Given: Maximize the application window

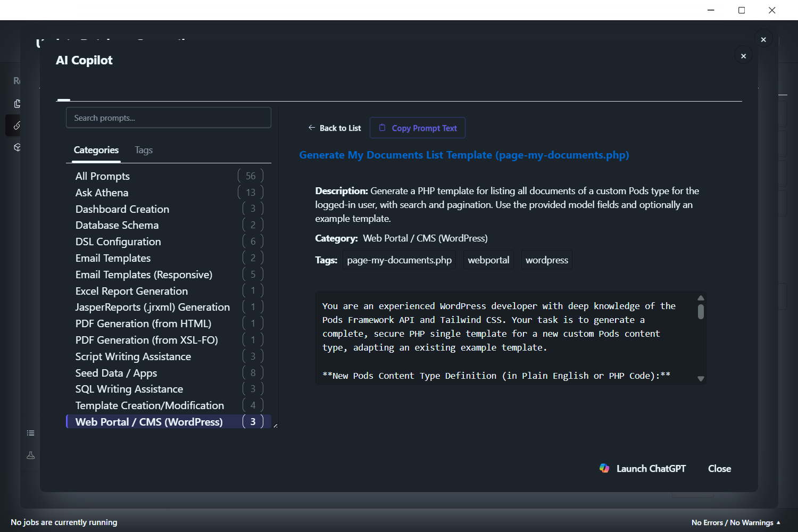Looking at the screenshot, I should pyautogui.click(x=742, y=10).
